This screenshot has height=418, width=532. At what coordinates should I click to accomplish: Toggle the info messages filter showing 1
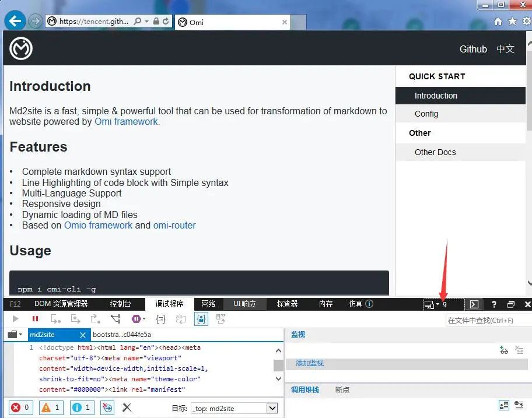click(x=82, y=408)
